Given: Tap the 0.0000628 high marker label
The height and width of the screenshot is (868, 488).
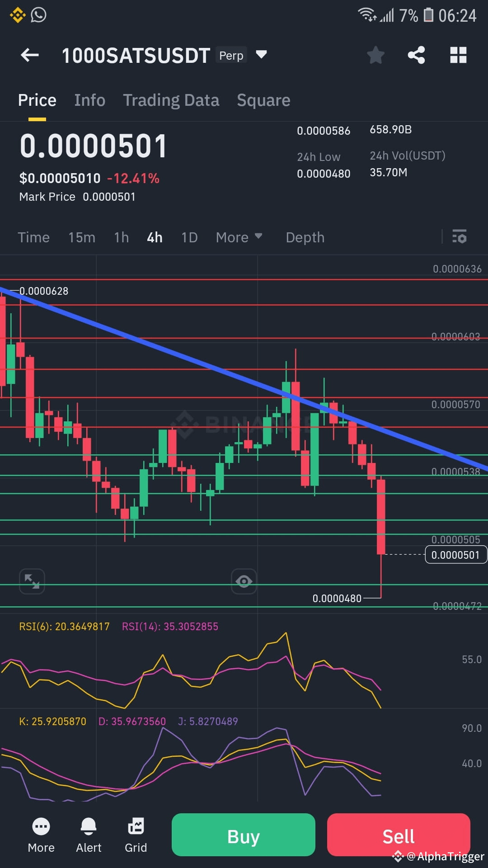Looking at the screenshot, I should point(44,291).
